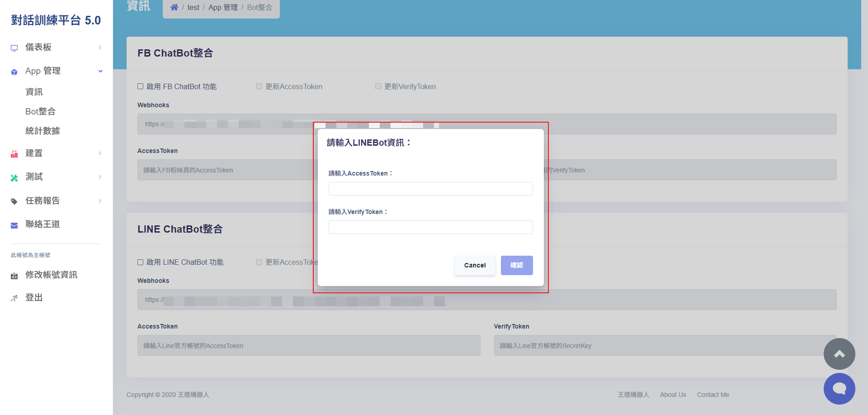Open the 資訊 submenu item
Viewport: 868px width, 415px height.
[34, 92]
